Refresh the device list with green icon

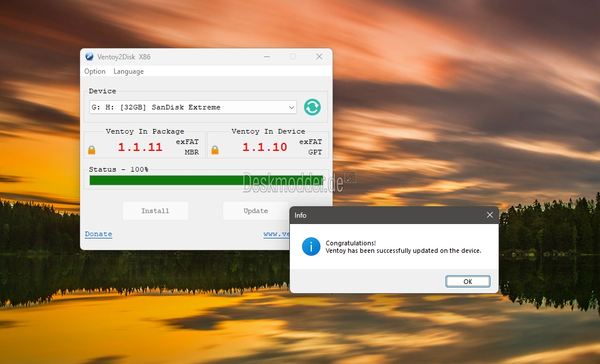tap(312, 107)
